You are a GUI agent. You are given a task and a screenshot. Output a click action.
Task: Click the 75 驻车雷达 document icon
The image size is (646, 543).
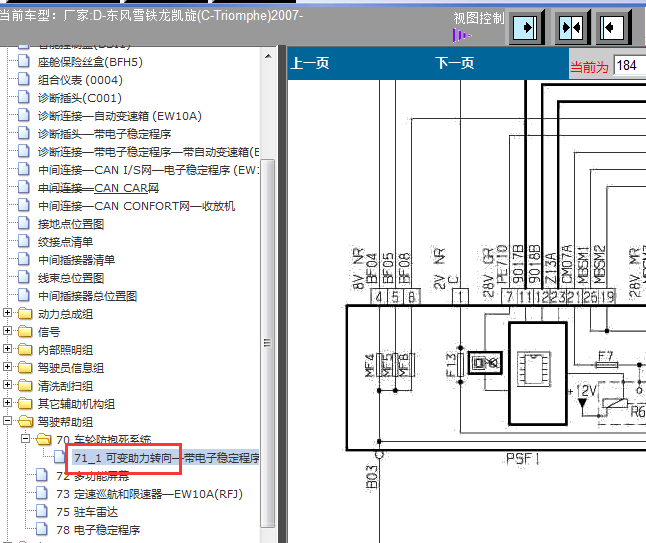click(42, 511)
